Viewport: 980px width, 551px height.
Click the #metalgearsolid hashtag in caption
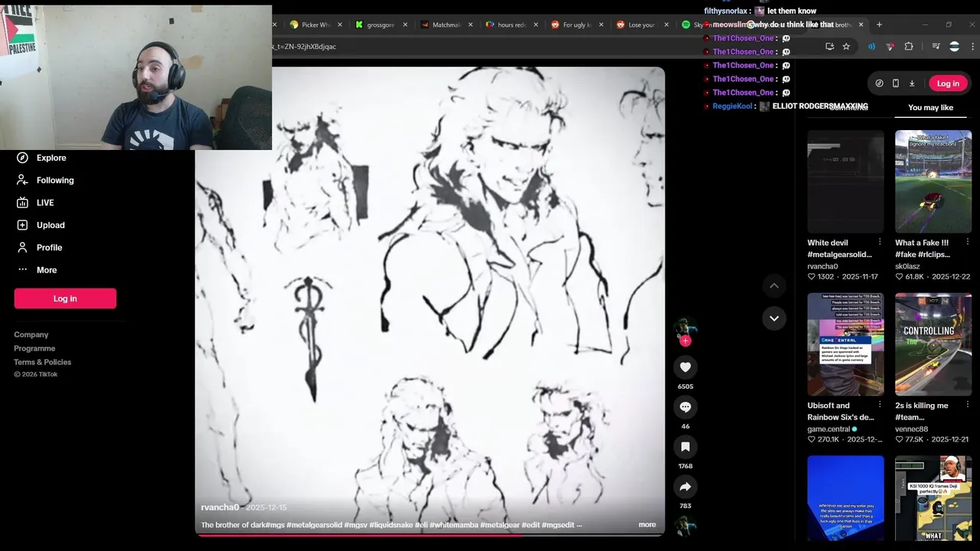(314, 525)
